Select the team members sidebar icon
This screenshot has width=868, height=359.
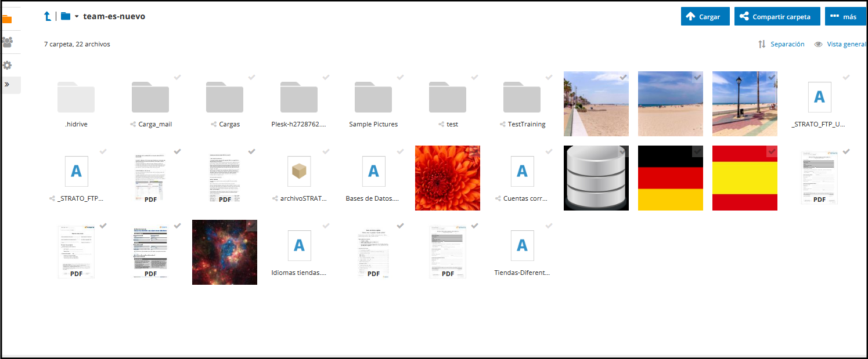tap(8, 42)
